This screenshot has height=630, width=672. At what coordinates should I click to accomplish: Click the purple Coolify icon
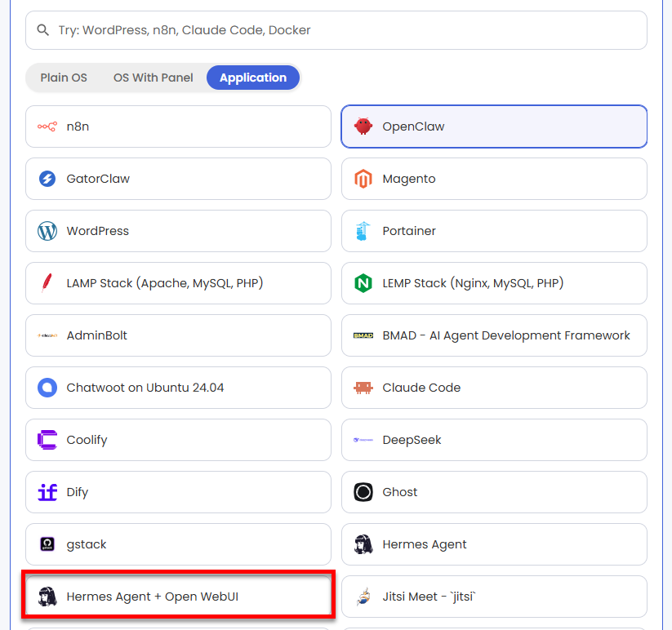tap(47, 440)
